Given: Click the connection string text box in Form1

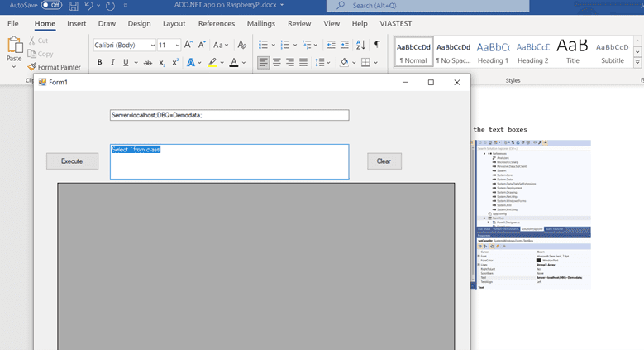Looking at the screenshot, I should (230, 115).
